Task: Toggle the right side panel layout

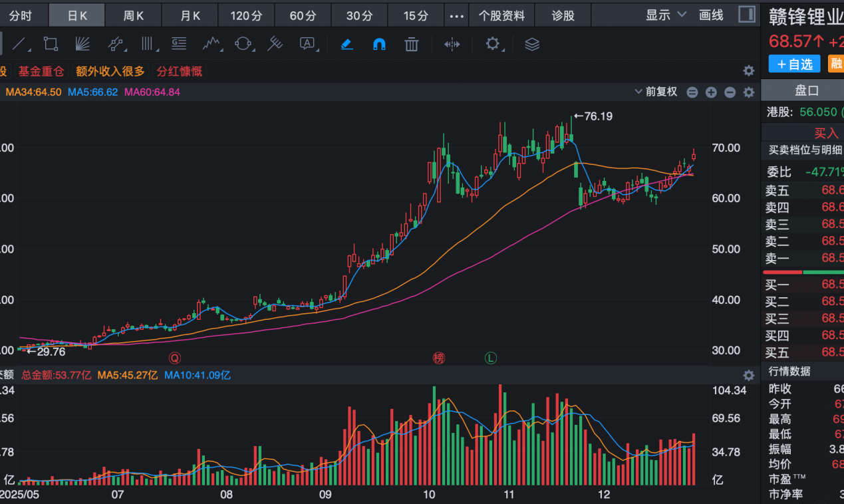Action: pyautogui.click(x=747, y=15)
